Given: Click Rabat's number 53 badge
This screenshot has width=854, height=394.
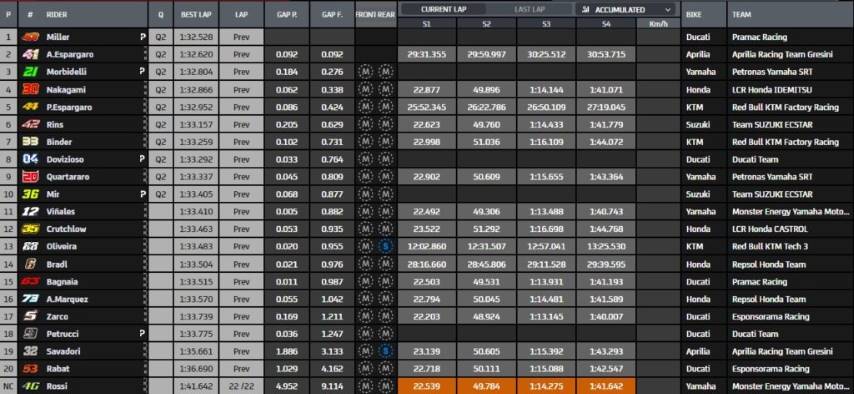Looking at the screenshot, I should (x=30, y=368).
